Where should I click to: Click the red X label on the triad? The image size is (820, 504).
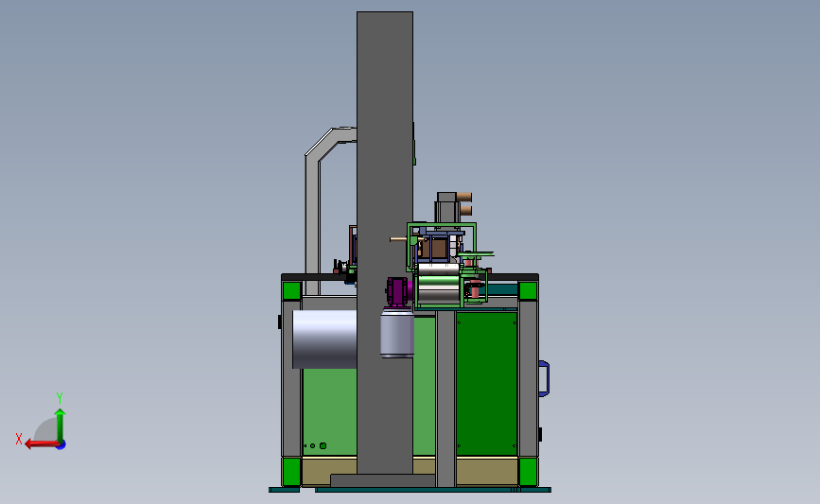pos(19,439)
